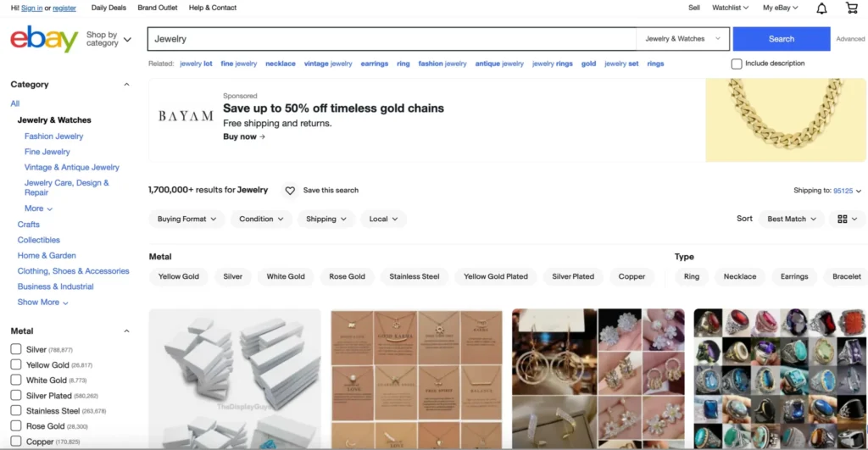This screenshot has width=868, height=450.
Task: Check the White Gold metal filter checkbox
Action: pyautogui.click(x=16, y=381)
